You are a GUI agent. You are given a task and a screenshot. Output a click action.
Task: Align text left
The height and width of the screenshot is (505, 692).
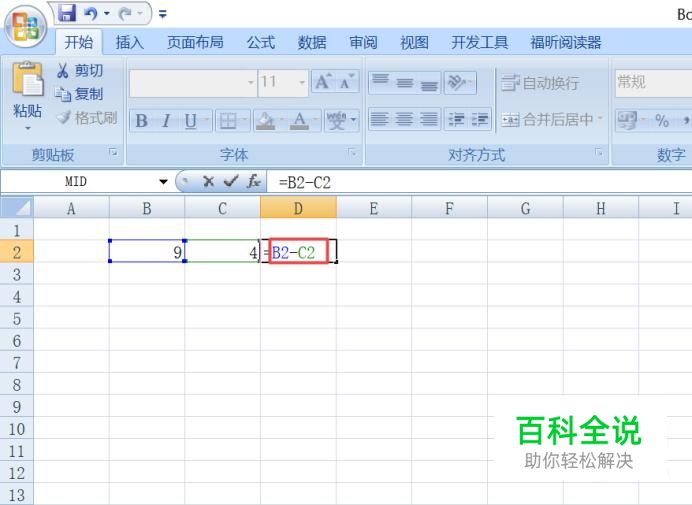tap(380, 119)
